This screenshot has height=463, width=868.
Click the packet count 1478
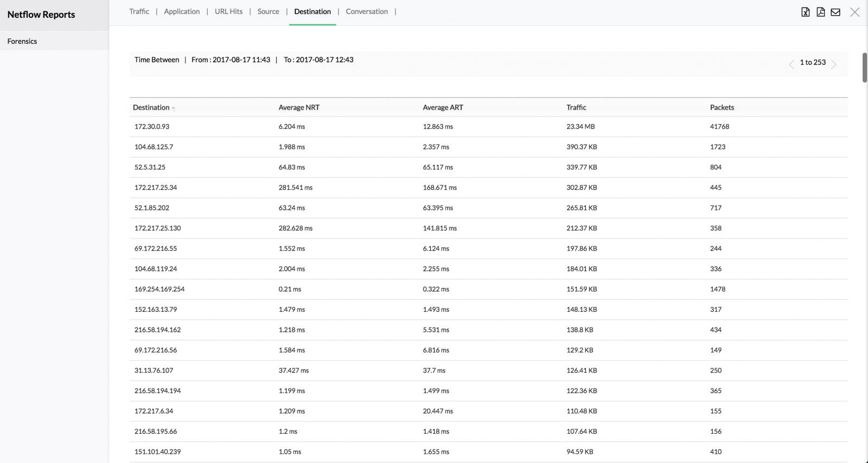(718, 289)
